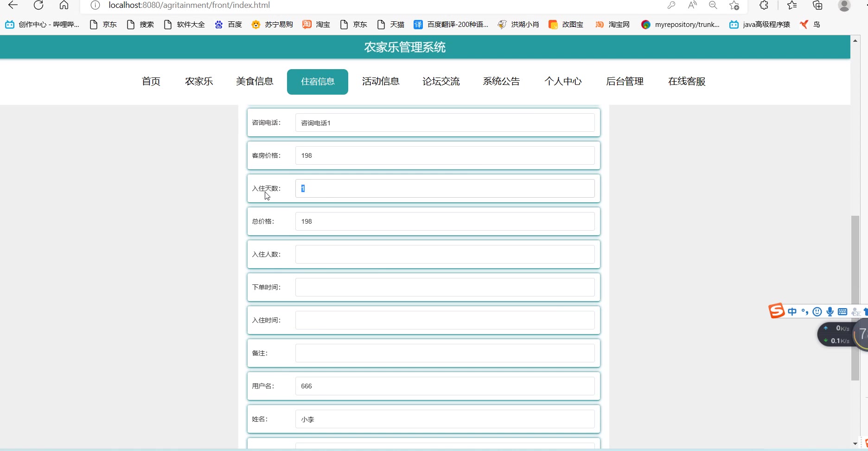Image resolution: width=868 pixels, height=451 pixels.
Task: Click the add to favorites star icon
Action: pos(734,5)
